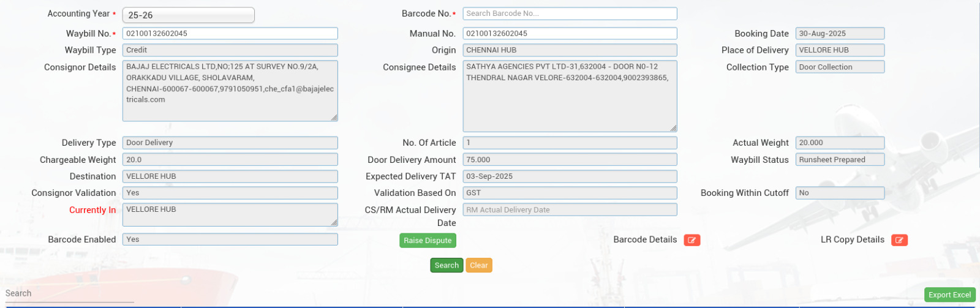This screenshot has height=308, width=980.
Task: Click the Booking Date field
Action: [839, 34]
